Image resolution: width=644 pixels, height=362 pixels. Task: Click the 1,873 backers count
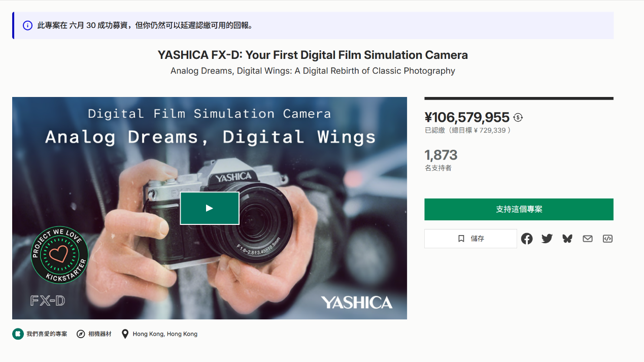tap(441, 155)
